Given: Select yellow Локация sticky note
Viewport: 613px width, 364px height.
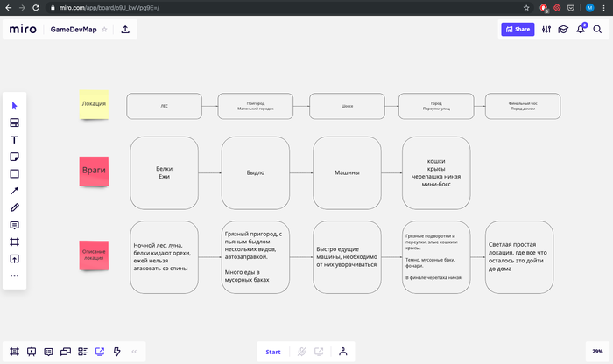Looking at the screenshot, I should point(94,104).
